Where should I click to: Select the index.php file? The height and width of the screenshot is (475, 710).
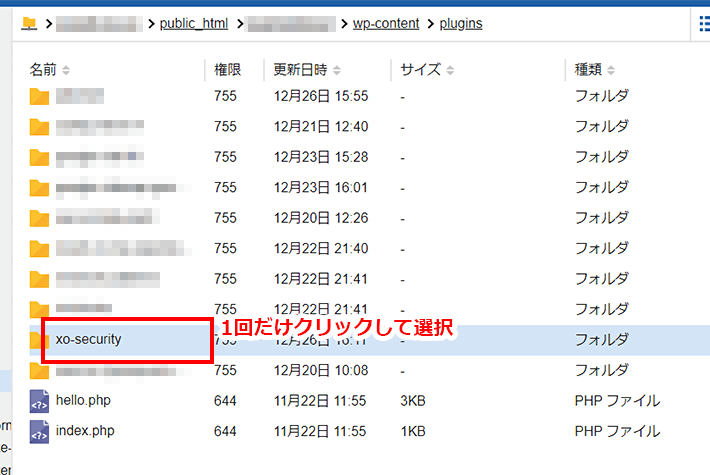(x=85, y=431)
